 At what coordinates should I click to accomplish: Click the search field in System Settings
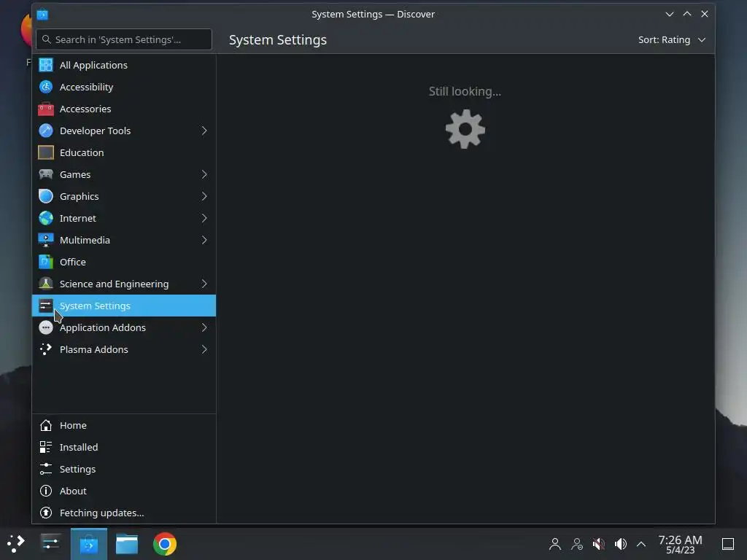point(124,39)
